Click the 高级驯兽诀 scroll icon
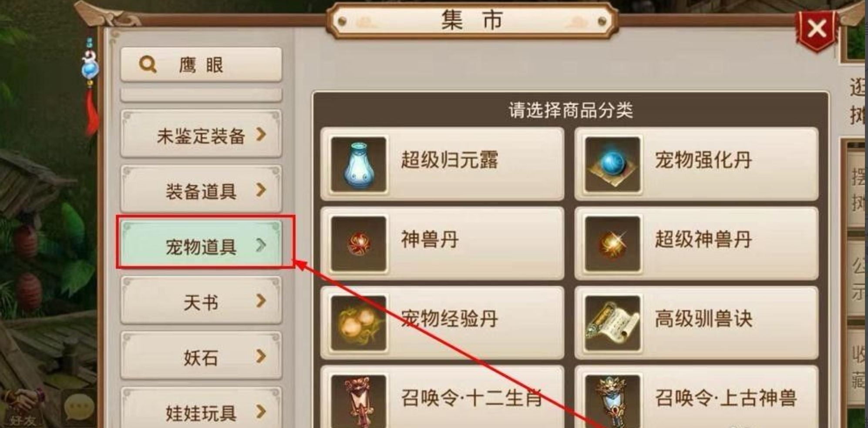This screenshot has width=868, height=428. point(612,323)
